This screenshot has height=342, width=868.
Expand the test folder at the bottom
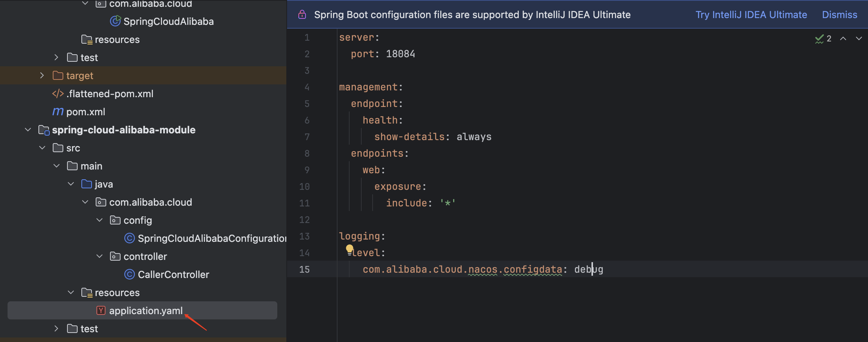pos(56,328)
